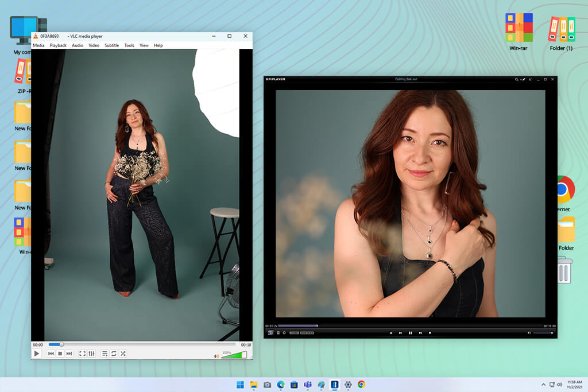
Task: Click the Windows Start button
Action: (x=240, y=385)
